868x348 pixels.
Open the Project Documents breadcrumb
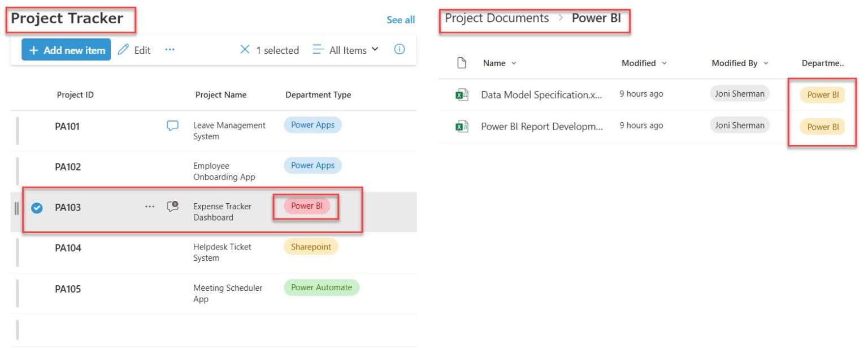point(496,18)
